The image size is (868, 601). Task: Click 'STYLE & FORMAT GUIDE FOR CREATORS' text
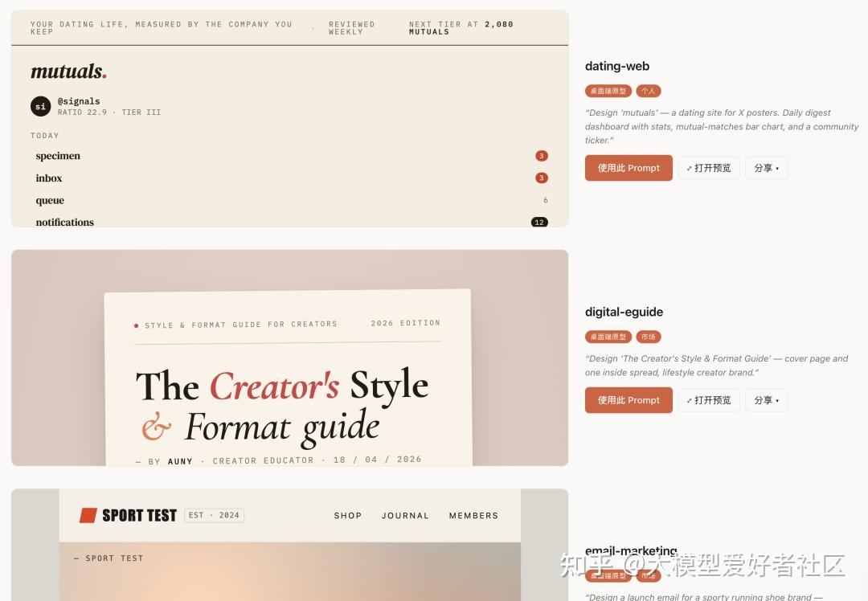pyautogui.click(x=241, y=325)
